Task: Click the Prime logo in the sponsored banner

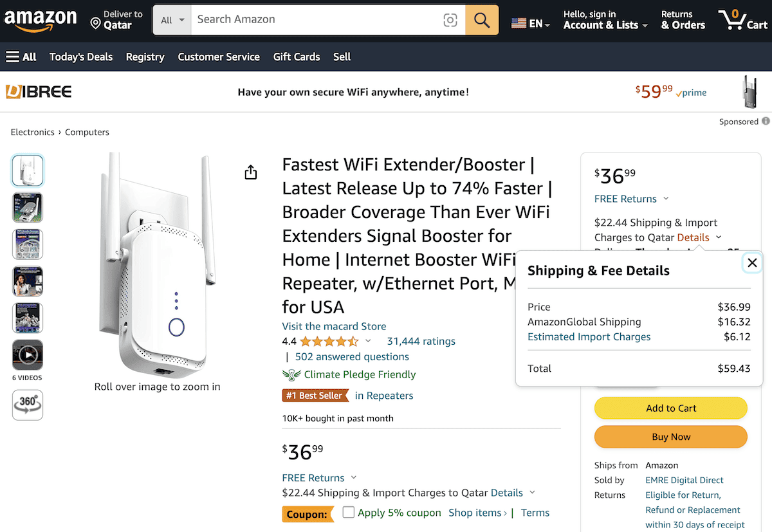Action: coord(691,93)
